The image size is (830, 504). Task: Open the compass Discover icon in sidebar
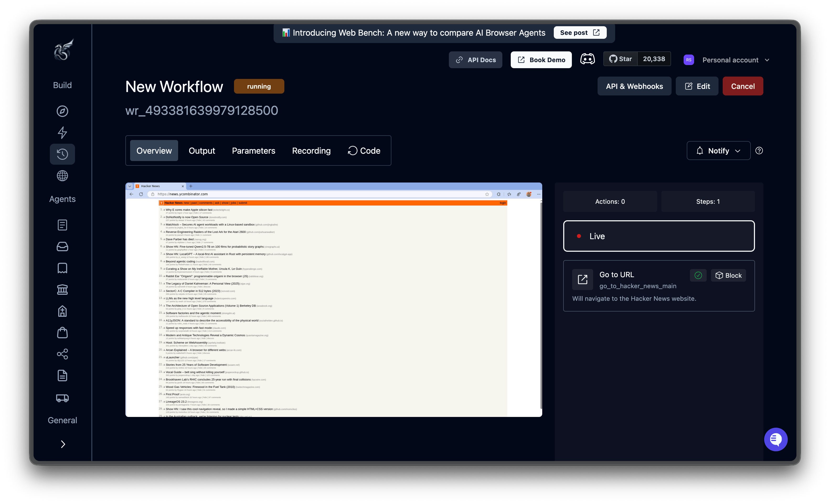pos(62,111)
